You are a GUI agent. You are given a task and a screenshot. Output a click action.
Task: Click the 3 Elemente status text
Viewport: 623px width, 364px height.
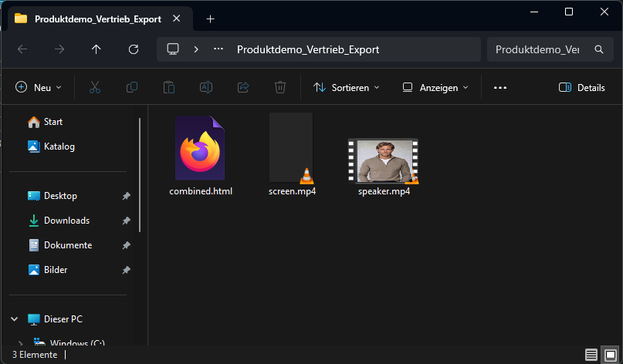35,355
